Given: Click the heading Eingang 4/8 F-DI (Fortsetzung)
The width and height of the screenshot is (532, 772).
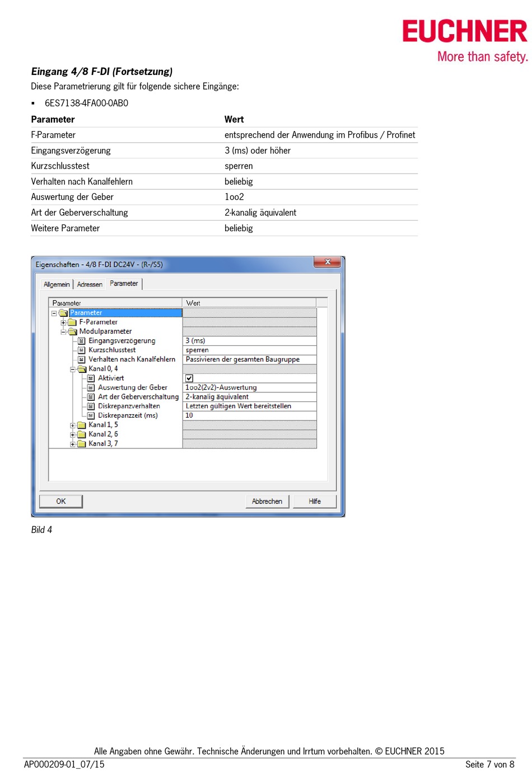Looking at the screenshot, I should coord(102,72).
